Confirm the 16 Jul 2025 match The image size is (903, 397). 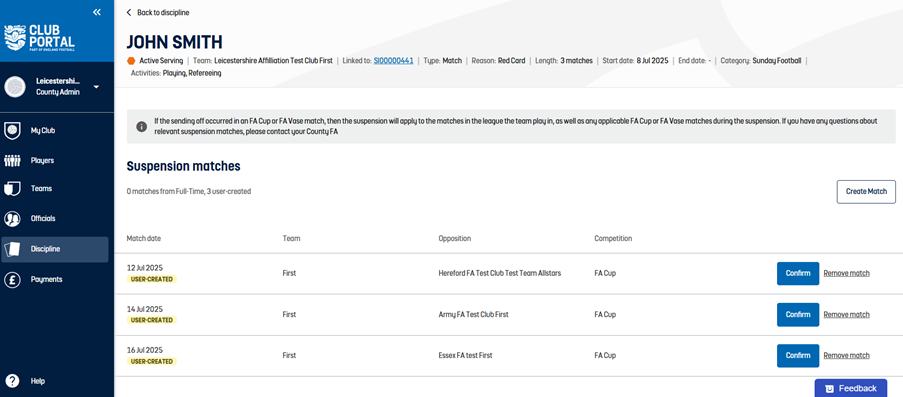798,356
